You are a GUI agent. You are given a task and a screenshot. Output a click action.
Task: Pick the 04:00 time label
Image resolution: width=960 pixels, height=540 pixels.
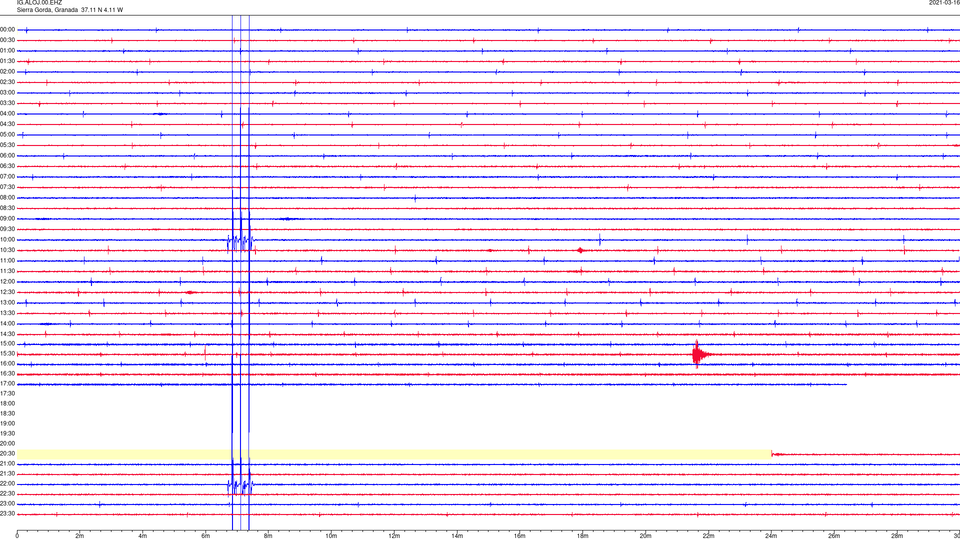(x=7, y=114)
